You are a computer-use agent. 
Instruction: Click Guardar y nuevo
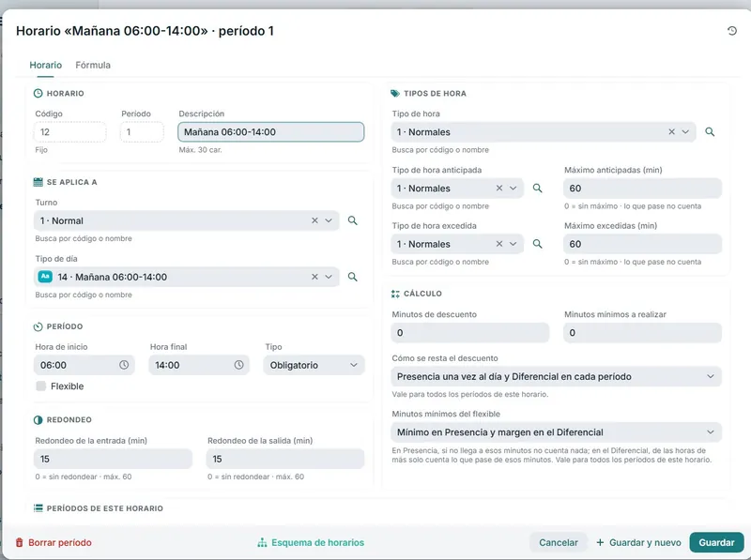(638, 542)
